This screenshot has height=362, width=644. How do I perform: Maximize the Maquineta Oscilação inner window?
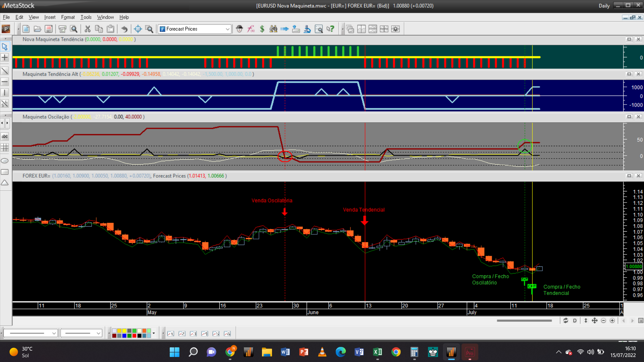629,117
